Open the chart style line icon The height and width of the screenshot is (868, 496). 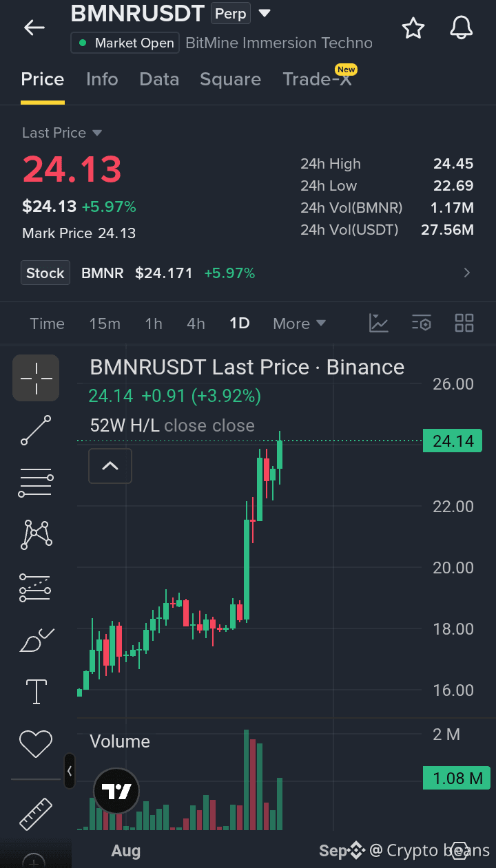(379, 323)
